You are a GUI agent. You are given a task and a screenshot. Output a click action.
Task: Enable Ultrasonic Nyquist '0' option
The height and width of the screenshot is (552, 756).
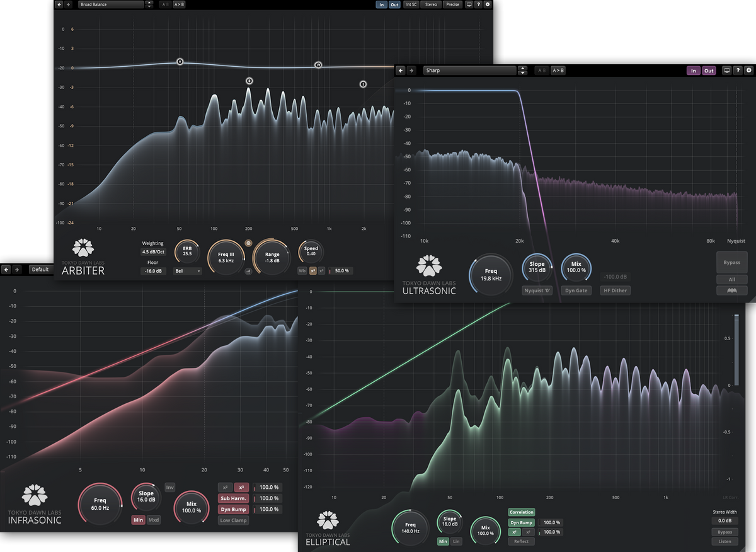click(537, 290)
